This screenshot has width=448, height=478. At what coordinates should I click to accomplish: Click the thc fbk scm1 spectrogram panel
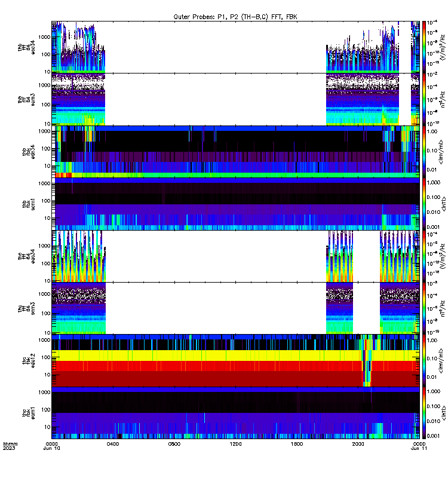235,413
